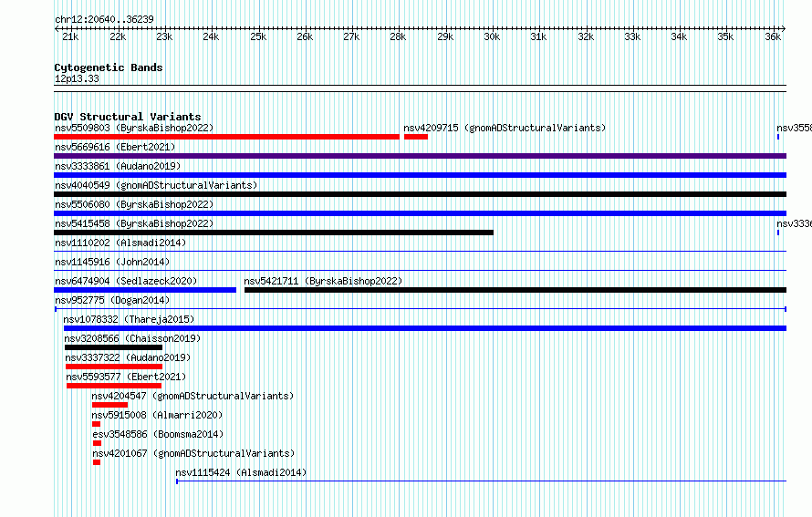
Task: Select the small red esv3548586 bar
Action: [x=98, y=443]
